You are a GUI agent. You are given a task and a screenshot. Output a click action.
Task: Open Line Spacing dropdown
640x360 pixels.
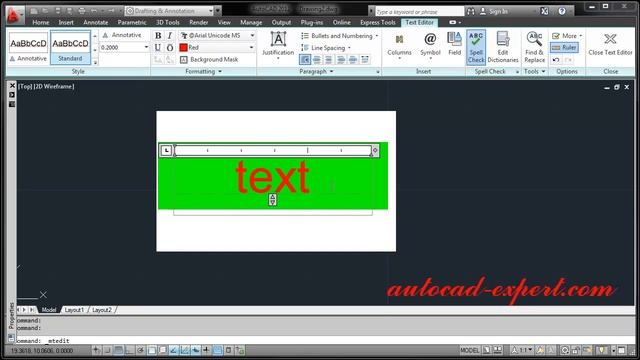(326, 48)
